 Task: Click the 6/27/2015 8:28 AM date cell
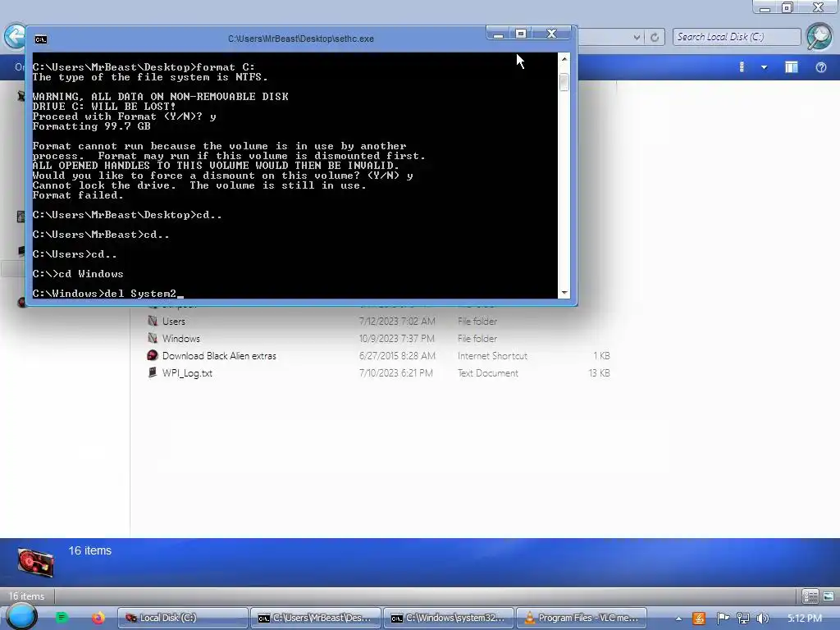coord(397,356)
